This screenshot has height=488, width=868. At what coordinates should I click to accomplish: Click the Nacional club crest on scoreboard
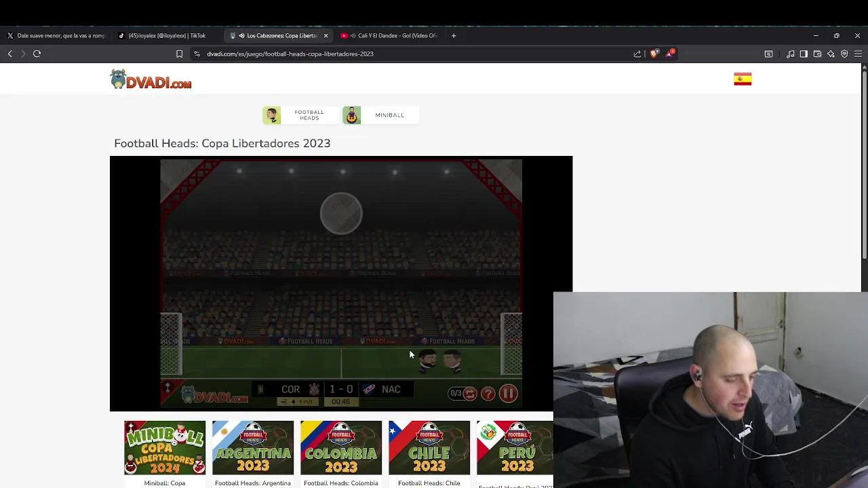[x=369, y=389]
